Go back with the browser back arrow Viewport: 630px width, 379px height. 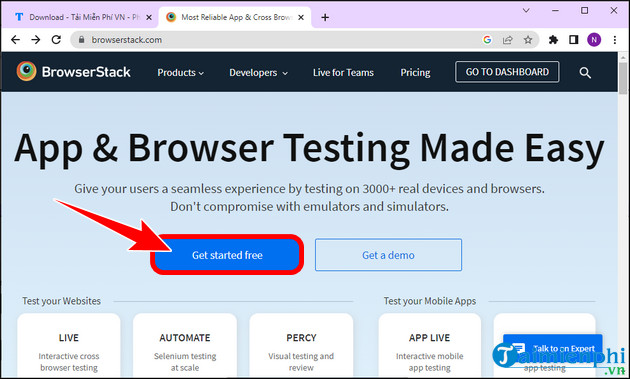pos(15,39)
